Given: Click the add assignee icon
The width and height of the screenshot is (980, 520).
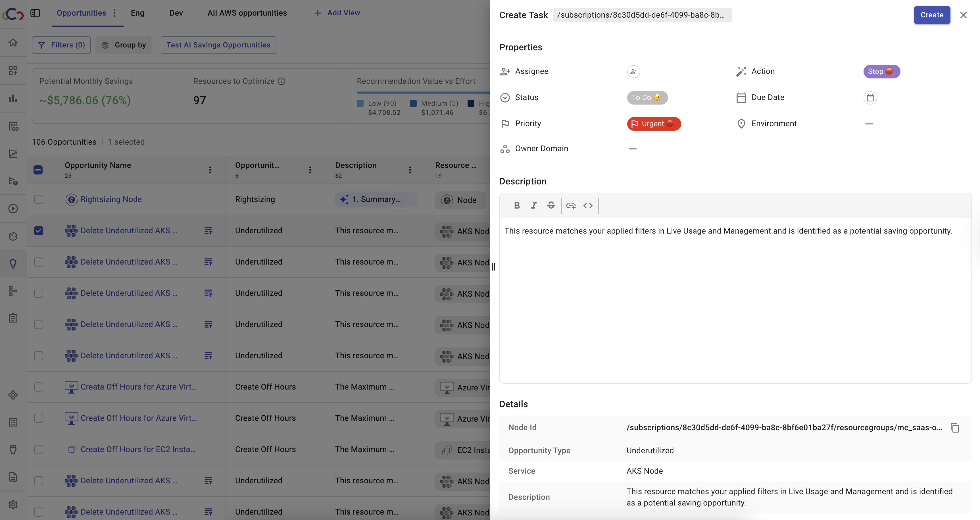Looking at the screenshot, I should tap(633, 72).
